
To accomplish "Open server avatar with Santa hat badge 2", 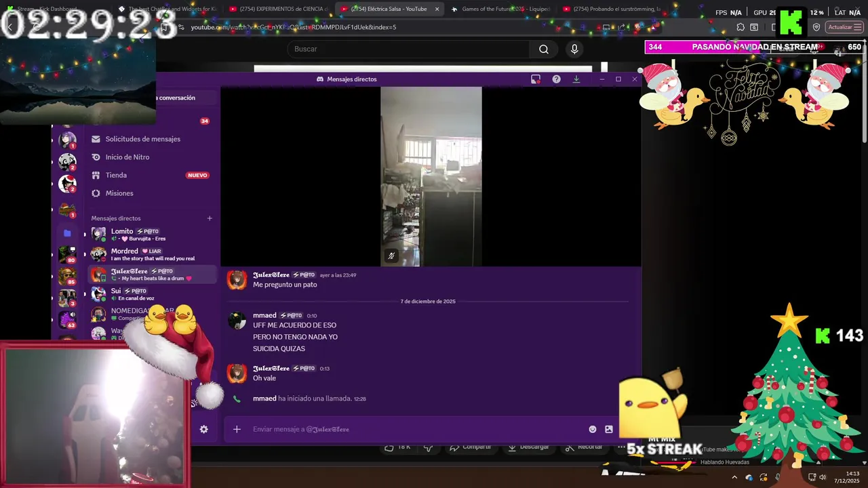I will tap(67, 183).
